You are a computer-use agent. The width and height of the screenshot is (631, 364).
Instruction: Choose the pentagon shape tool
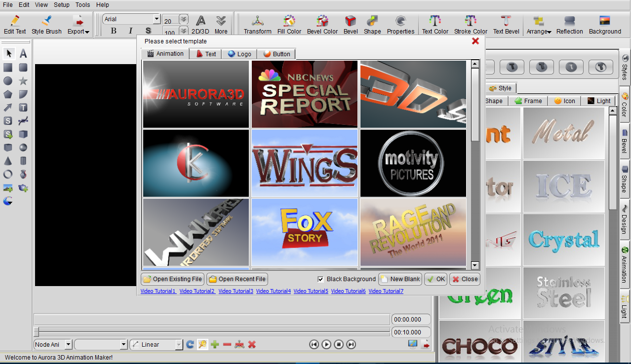coord(8,94)
